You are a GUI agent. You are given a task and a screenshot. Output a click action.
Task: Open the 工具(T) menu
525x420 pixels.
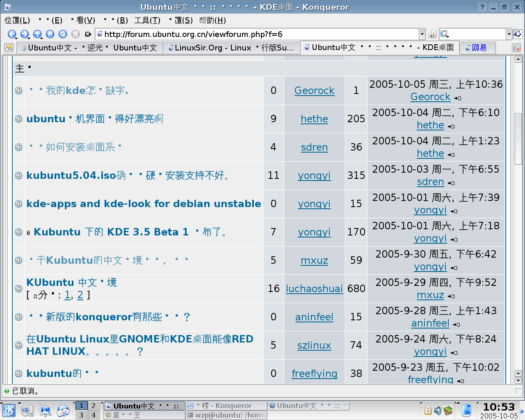coord(147,21)
